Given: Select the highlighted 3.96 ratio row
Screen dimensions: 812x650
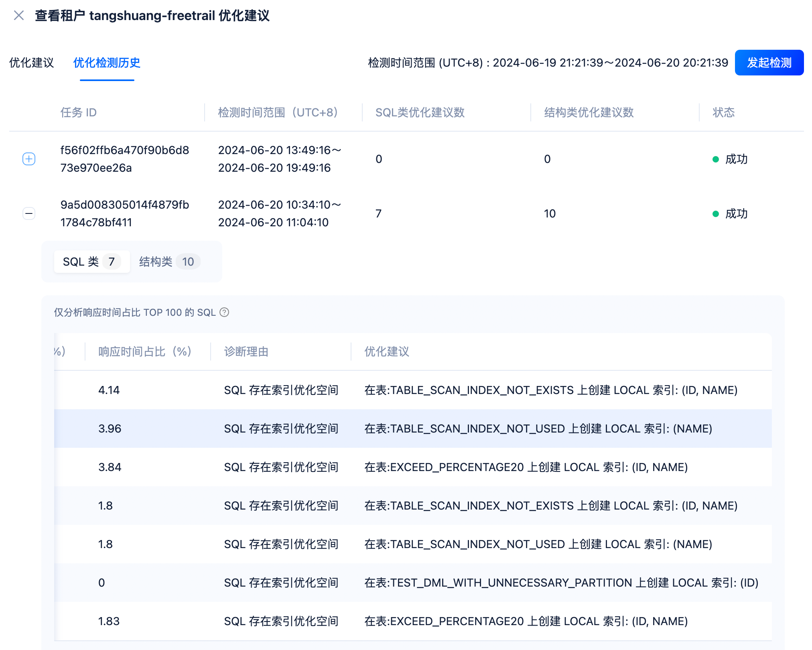Looking at the screenshot, I should click(x=412, y=429).
